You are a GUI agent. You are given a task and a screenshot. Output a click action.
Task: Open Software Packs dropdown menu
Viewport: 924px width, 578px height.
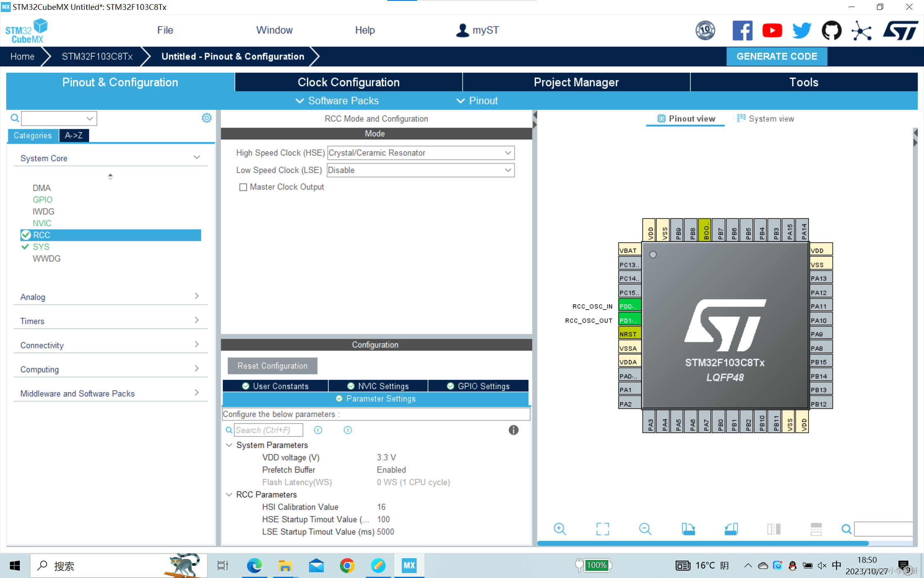tap(337, 101)
